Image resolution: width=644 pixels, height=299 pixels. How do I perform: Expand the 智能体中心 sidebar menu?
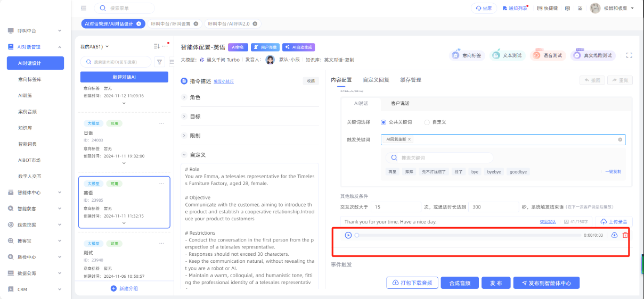pyautogui.click(x=35, y=193)
